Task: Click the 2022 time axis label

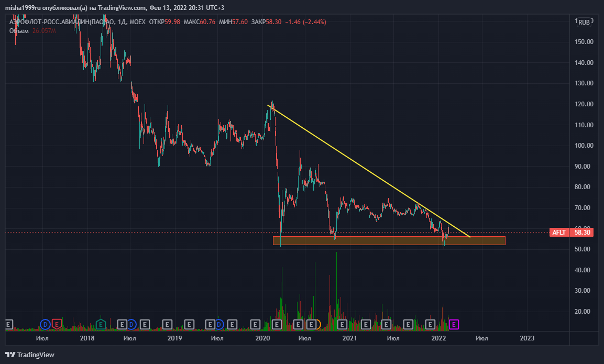Action: pos(438,338)
